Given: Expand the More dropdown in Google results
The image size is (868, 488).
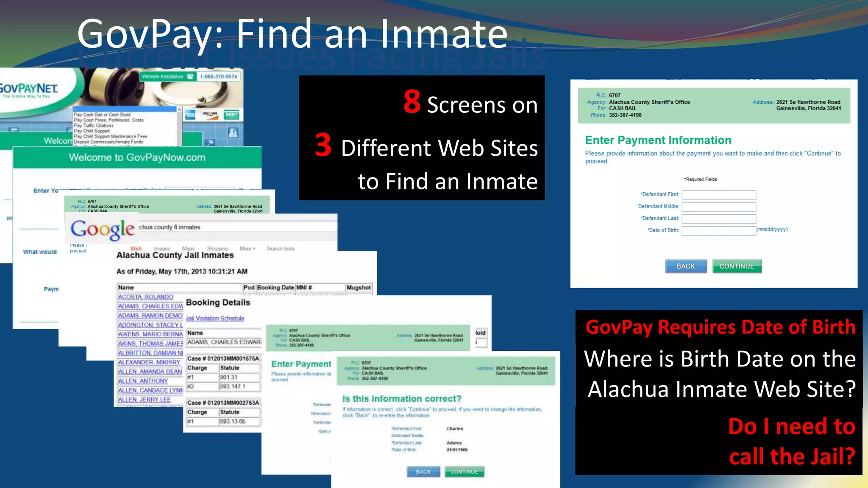Looking at the screenshot, I should [248, 249].
